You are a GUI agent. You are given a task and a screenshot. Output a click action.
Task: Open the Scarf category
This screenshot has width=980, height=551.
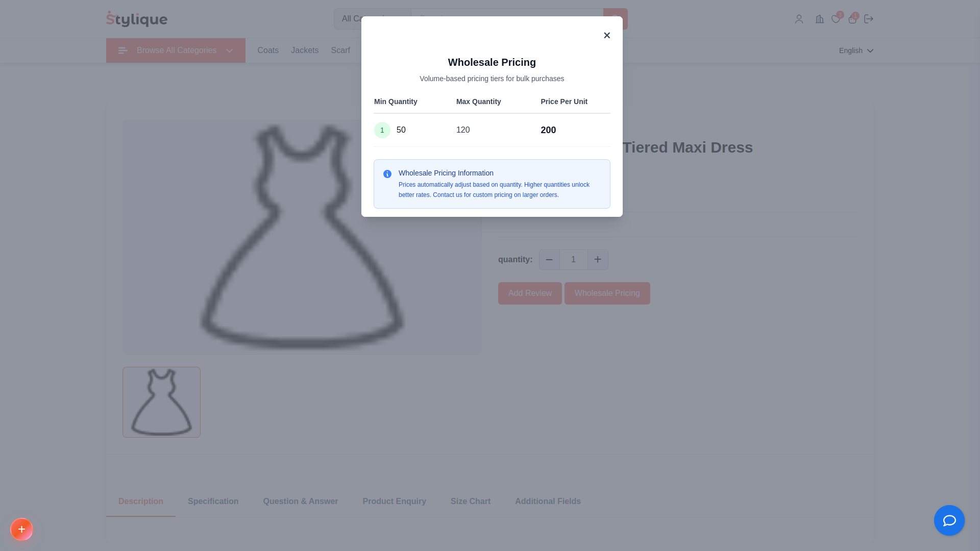tap(340, 51)
